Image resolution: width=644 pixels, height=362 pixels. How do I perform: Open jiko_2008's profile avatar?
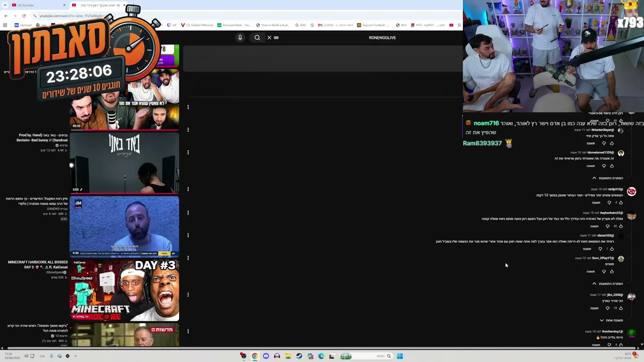pos(631,297)
